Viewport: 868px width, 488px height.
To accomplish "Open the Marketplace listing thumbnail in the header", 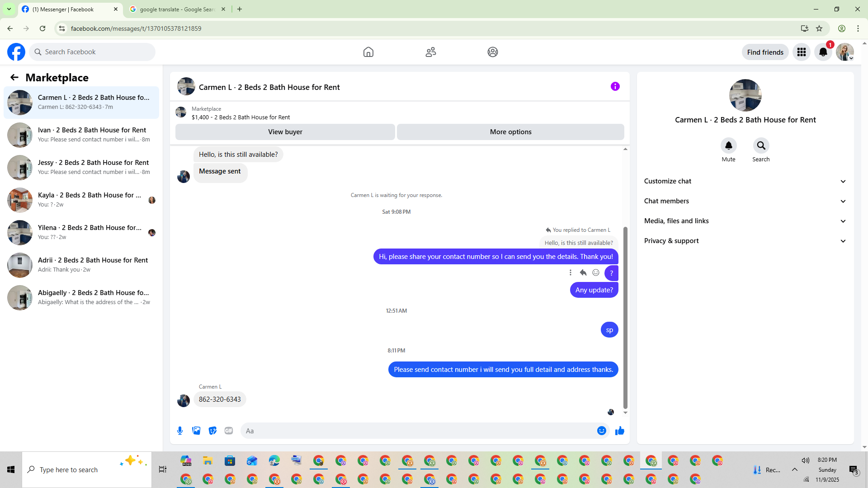I will (x=181, y=113).
